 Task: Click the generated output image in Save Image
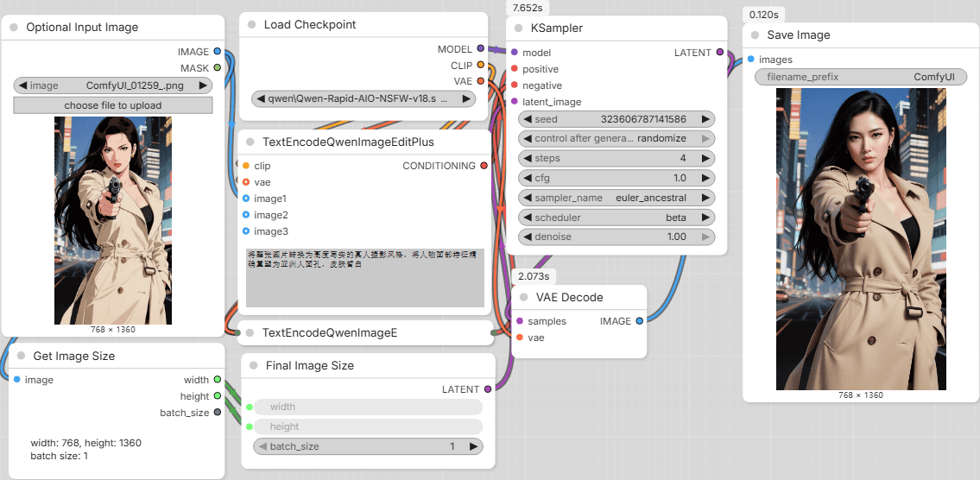tap(860, 238)
